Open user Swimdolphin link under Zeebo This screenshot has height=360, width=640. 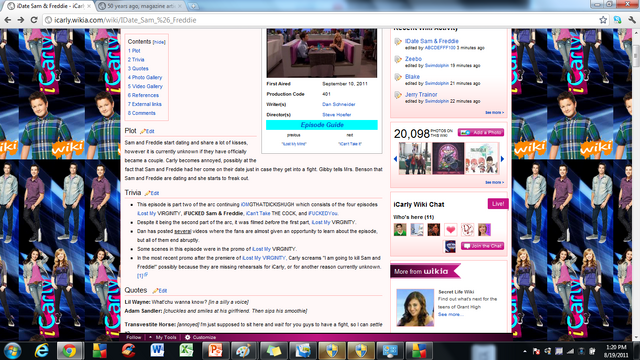click(x=437, y=65)
